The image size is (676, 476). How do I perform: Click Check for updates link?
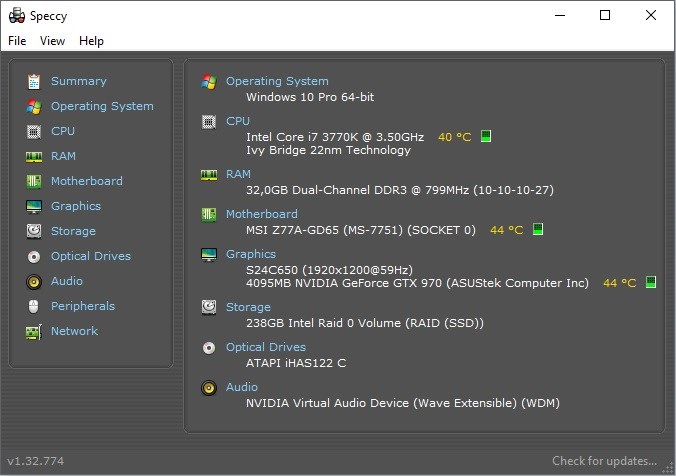pyautogui.click(x=604, y=461)
